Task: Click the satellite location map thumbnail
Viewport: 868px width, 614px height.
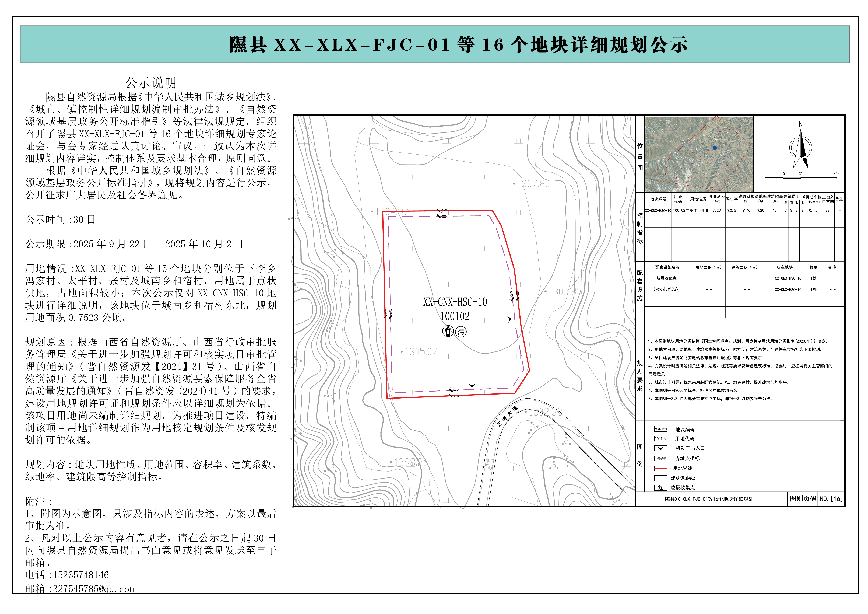Action: [x=699, y=154]
